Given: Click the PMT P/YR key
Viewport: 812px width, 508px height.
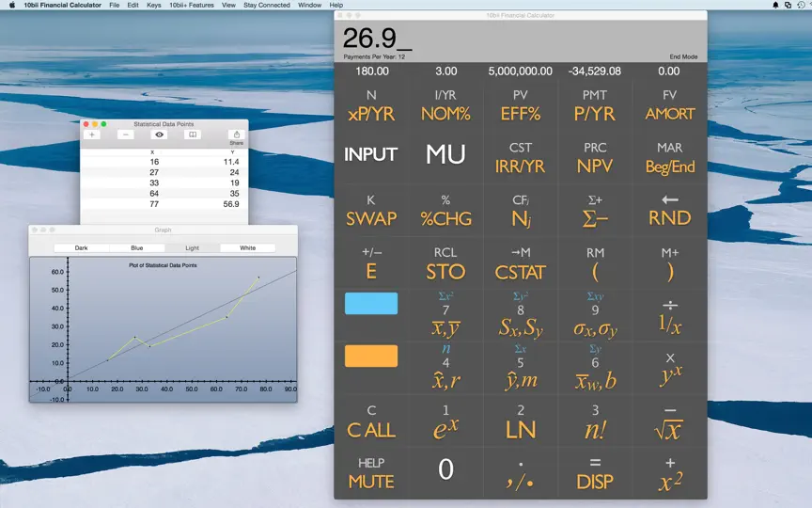Looking at the screenshot, I should [595, 105].
